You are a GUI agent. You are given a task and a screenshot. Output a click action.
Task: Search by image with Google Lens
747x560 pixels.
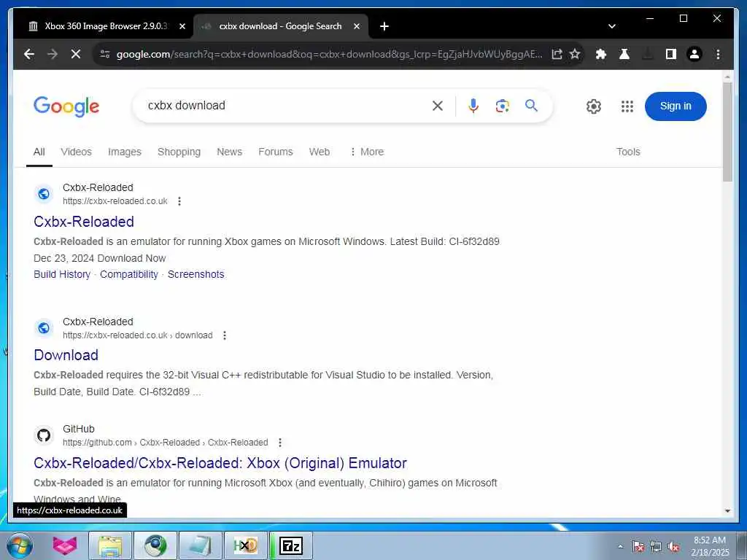coord(502,106)
